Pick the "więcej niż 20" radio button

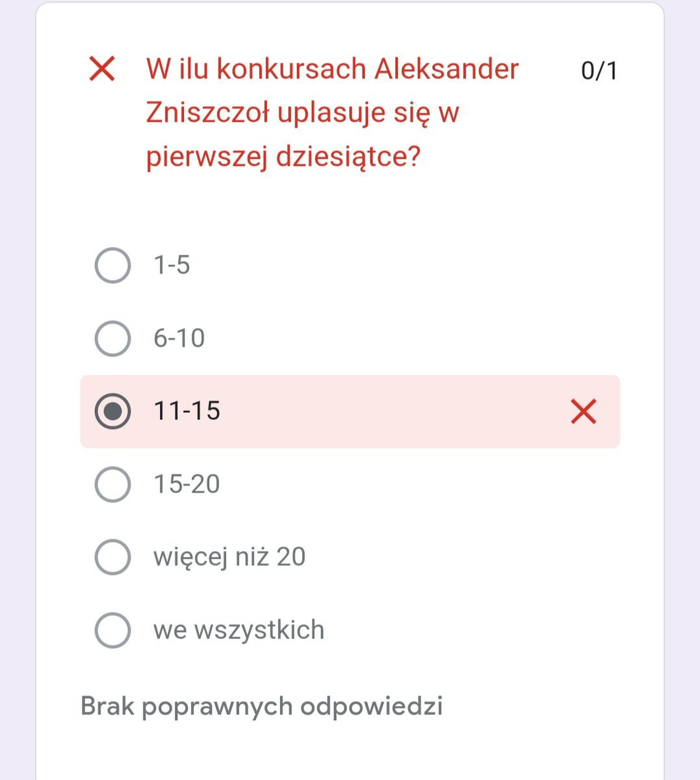tap(112, 557)
